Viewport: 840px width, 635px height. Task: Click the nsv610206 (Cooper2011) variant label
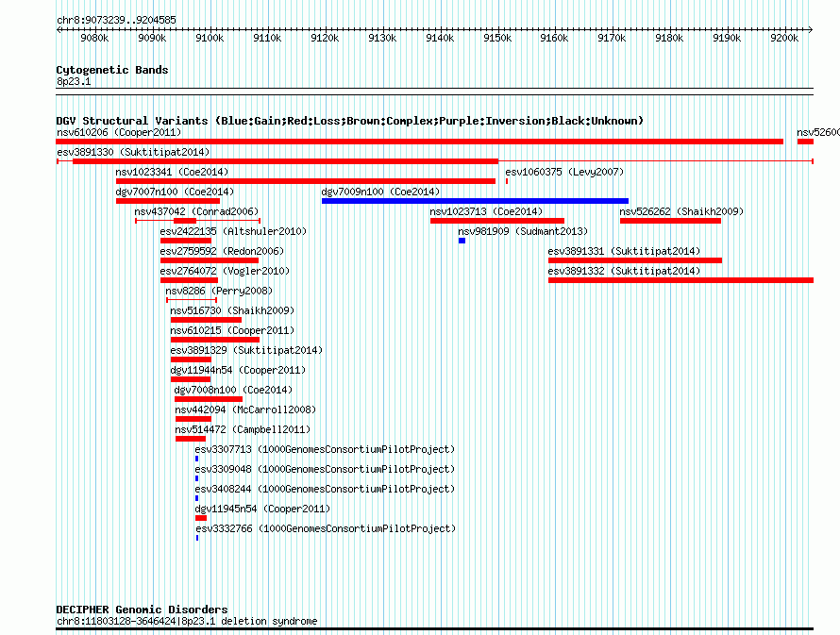click(x=119, y=132)
